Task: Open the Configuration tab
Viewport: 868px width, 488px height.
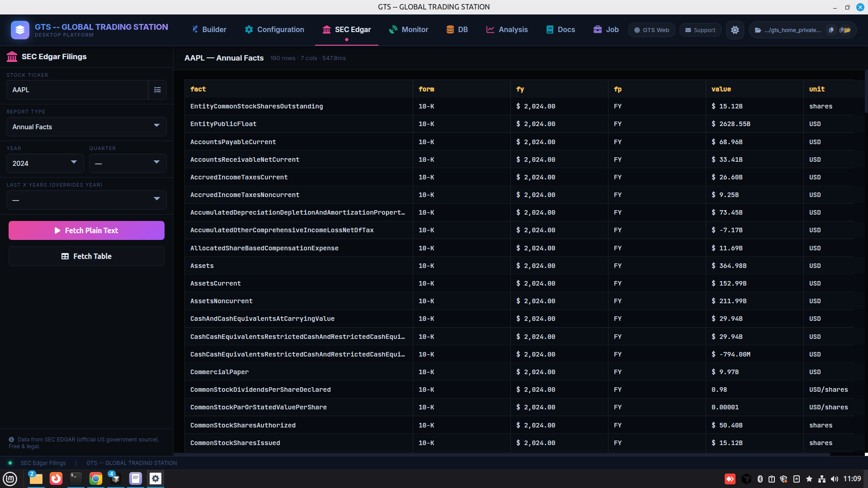Action: pyautogui.click(x=274, y=30)
